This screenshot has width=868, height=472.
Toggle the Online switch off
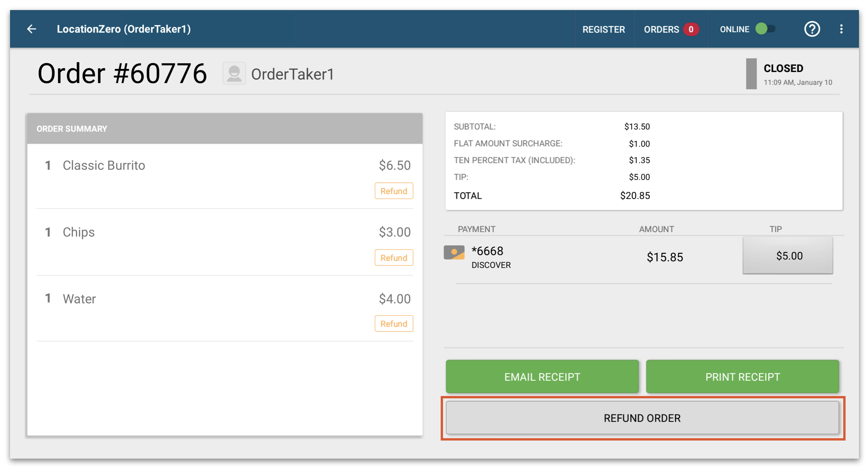765,29
